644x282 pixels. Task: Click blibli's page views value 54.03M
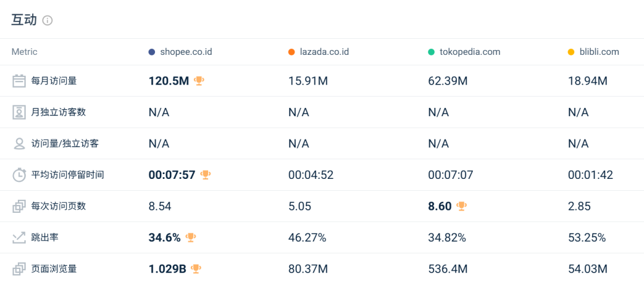click(587, 269)
